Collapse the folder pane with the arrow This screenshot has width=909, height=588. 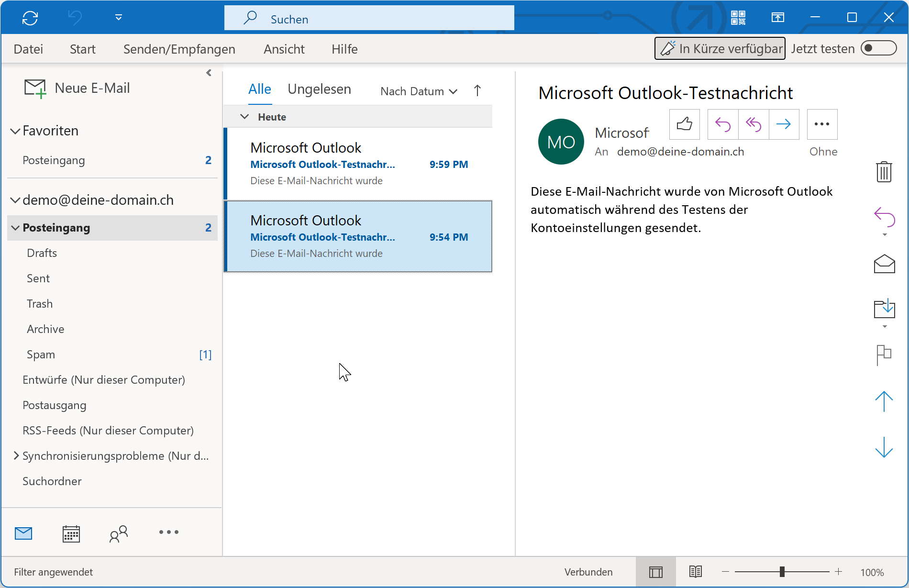coord(209,73)
